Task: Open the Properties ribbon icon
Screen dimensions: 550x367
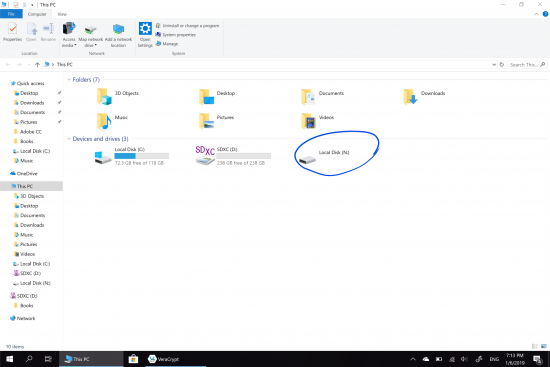Action: tap(13, 32)
